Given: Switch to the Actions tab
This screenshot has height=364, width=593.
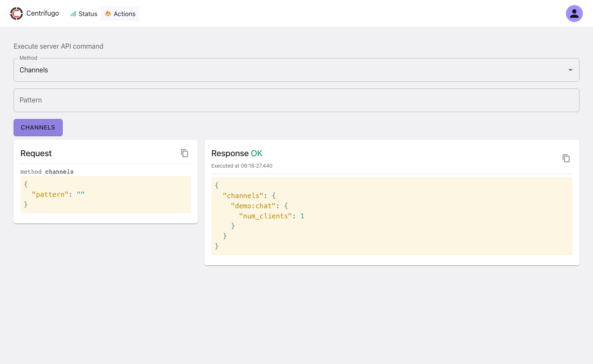Looking at the screenshot, I should (x=120, y=14).
